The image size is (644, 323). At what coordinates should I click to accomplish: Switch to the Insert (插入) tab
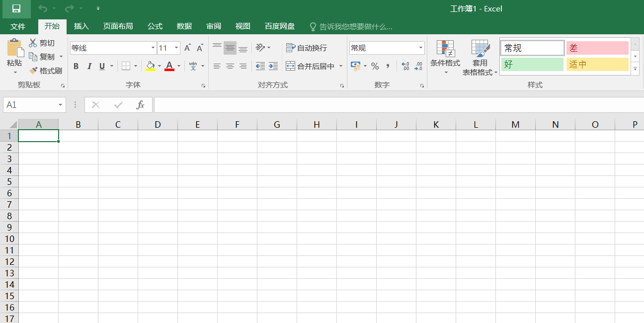pos(81,26)
